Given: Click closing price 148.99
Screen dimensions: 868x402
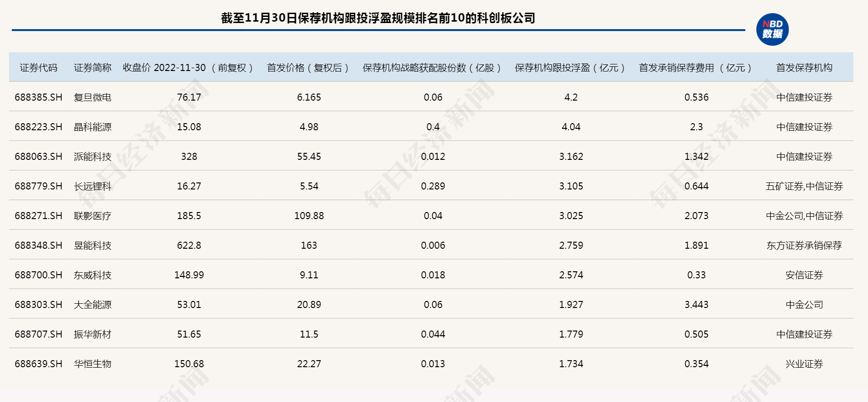Looking at the screenshot, I should point(189,275).
